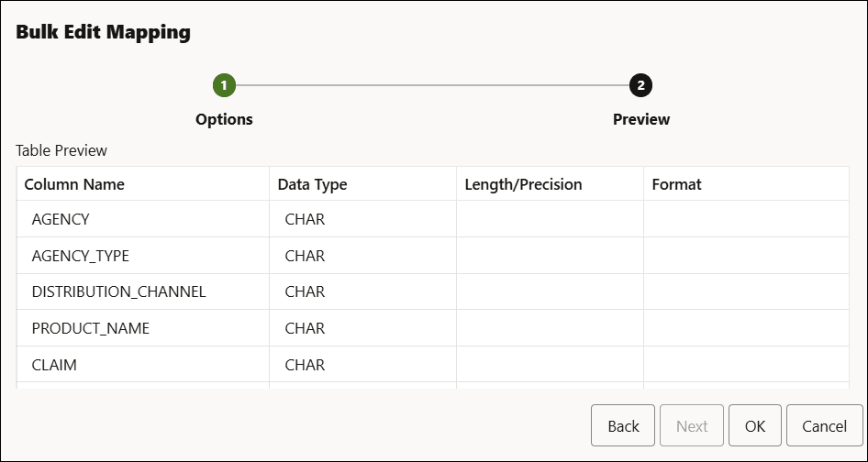The height and width of the screenshot is (462, 868).
Task: Click the Length/Precision column header
Action: (523, 184)
